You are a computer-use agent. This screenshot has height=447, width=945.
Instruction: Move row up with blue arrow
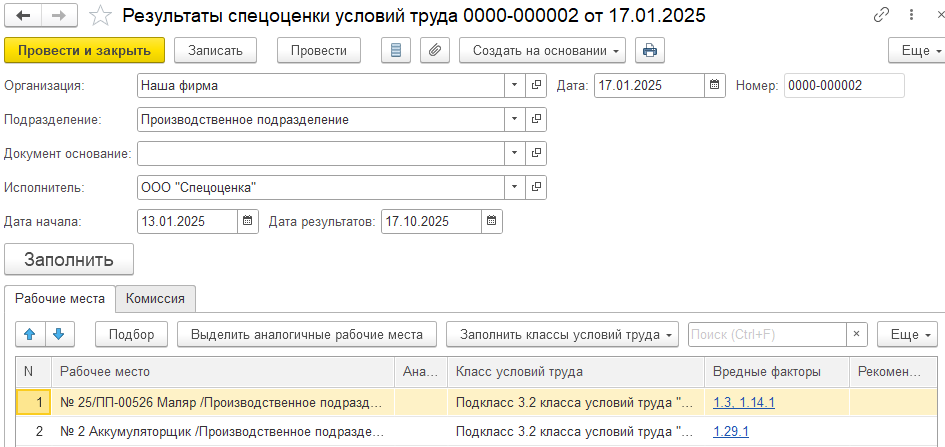point(32,334)
